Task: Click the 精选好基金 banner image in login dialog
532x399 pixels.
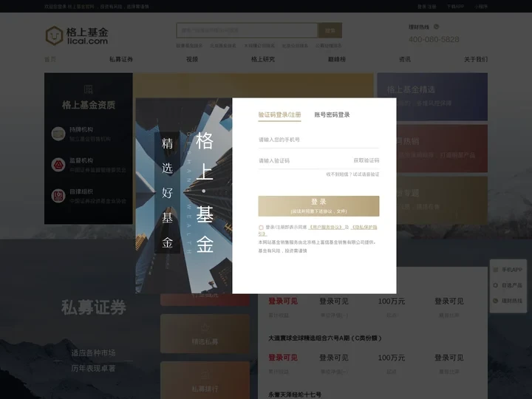Action: [x=184, y=195]
